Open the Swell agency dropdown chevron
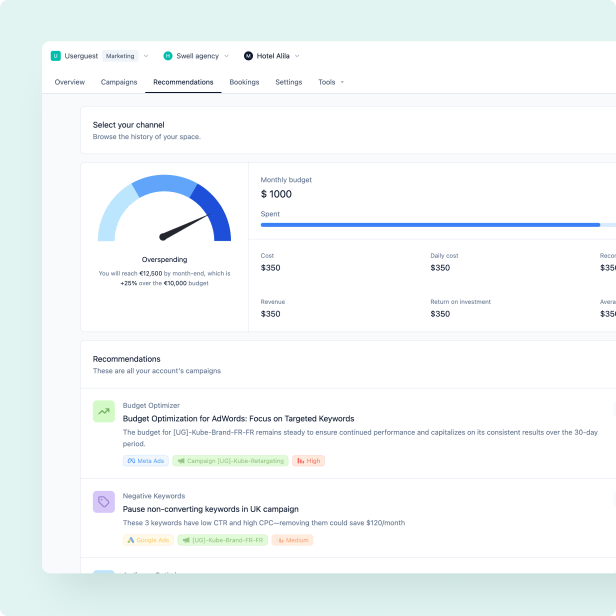This screenshot has width=616, height=616. click(227, 56)
